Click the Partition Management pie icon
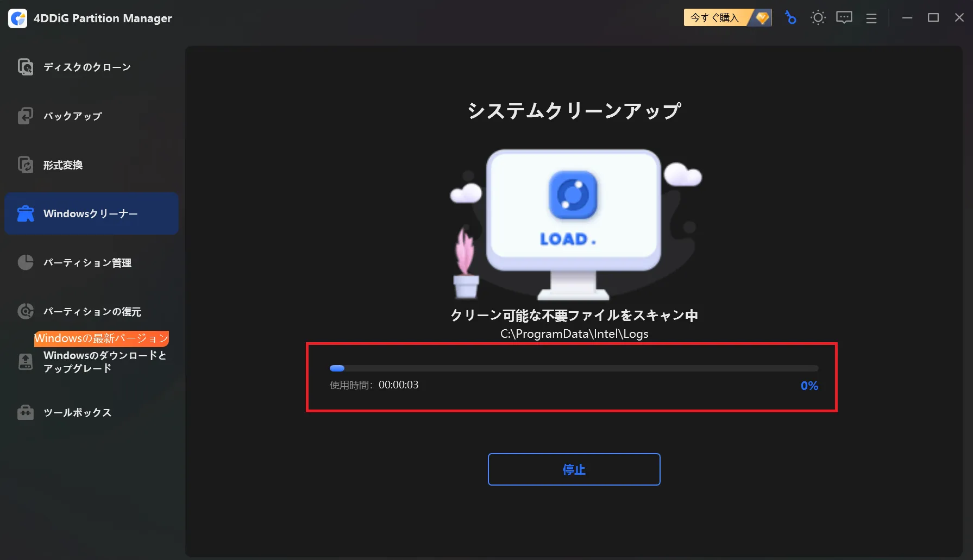 (26, 262)
